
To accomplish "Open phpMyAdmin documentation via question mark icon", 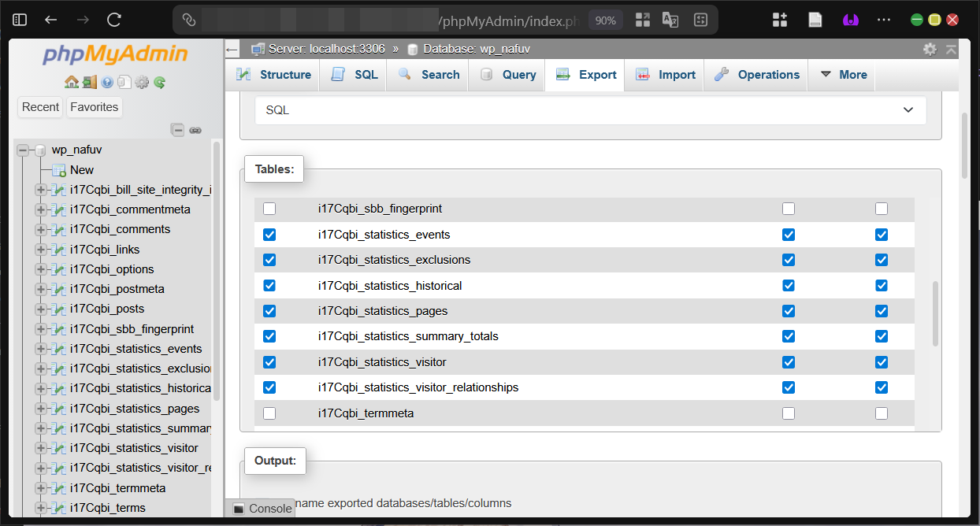I will point(107,82).
